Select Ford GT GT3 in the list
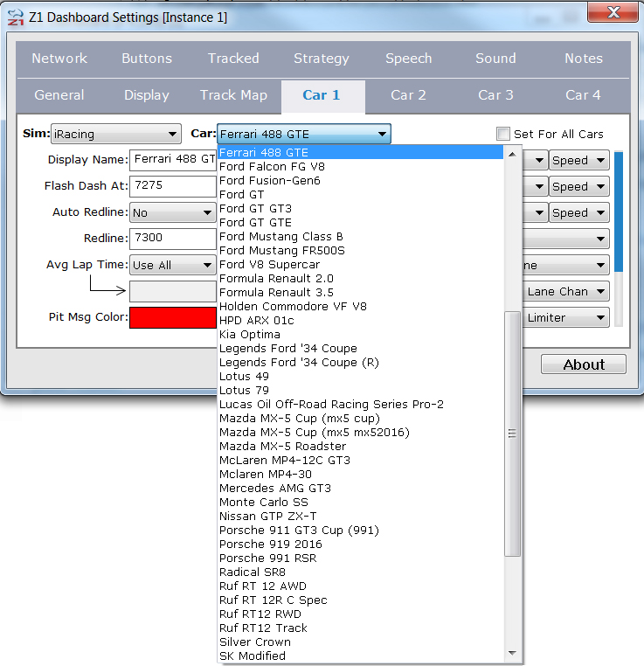644x666 pixels. point(360,209)
